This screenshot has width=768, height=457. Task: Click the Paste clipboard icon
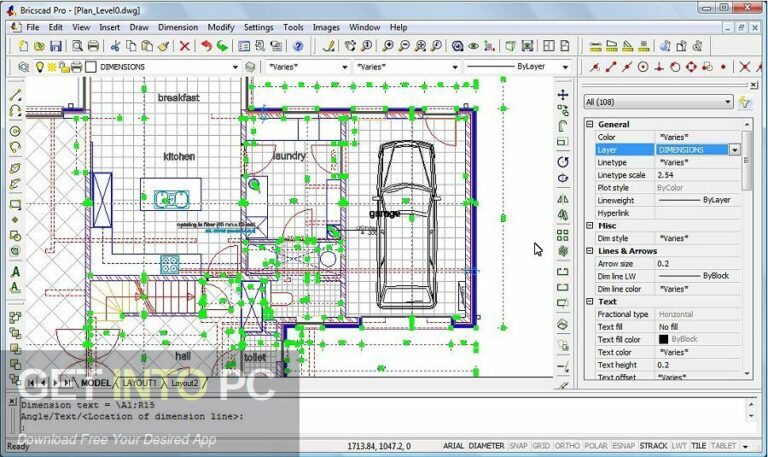tap(147, 46)
